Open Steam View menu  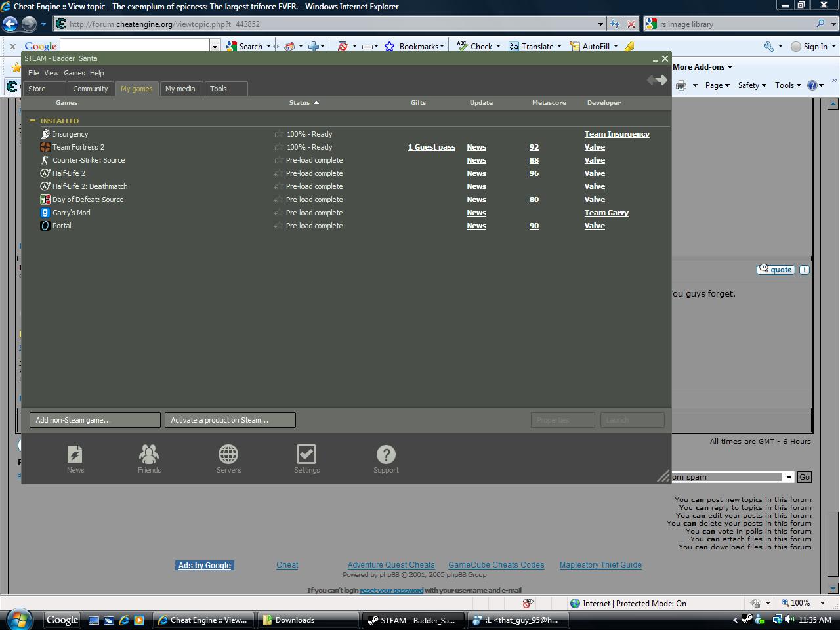[51, 73]
